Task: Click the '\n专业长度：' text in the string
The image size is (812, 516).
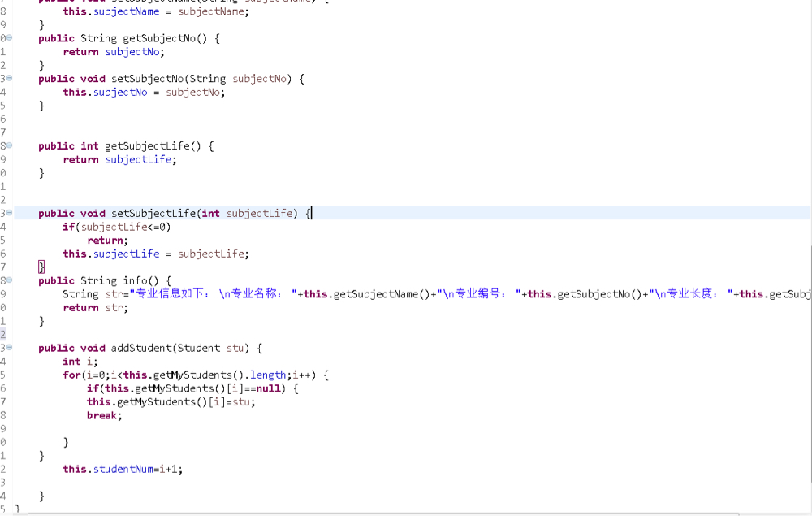Action: pyautogui.click(x=688, y=293)
